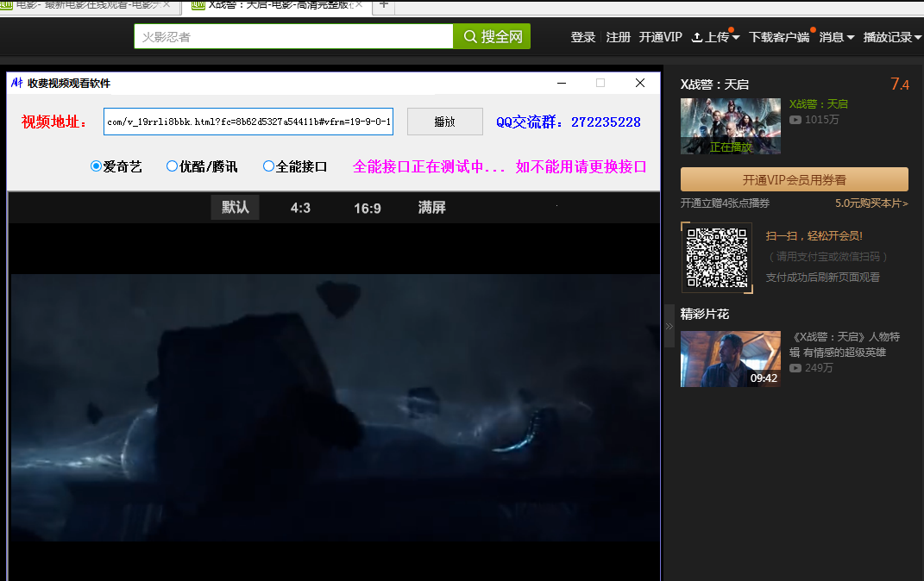
Task: Minimize the 收费视频观看软件 window
Action: click(562, 83)
